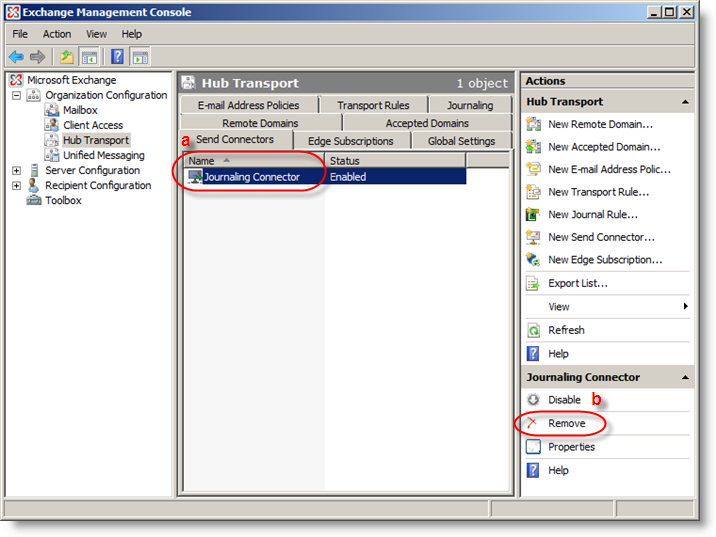Click the Up one level folder icon
Screen dimensions: 716x537
click(x=67, y=57)
